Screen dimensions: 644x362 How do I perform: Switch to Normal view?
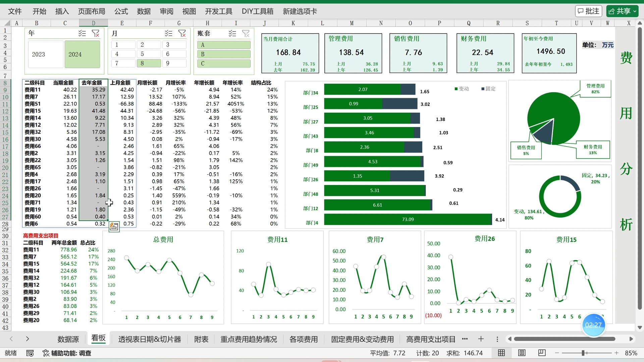pyautogui.click(x=501, y=353)
